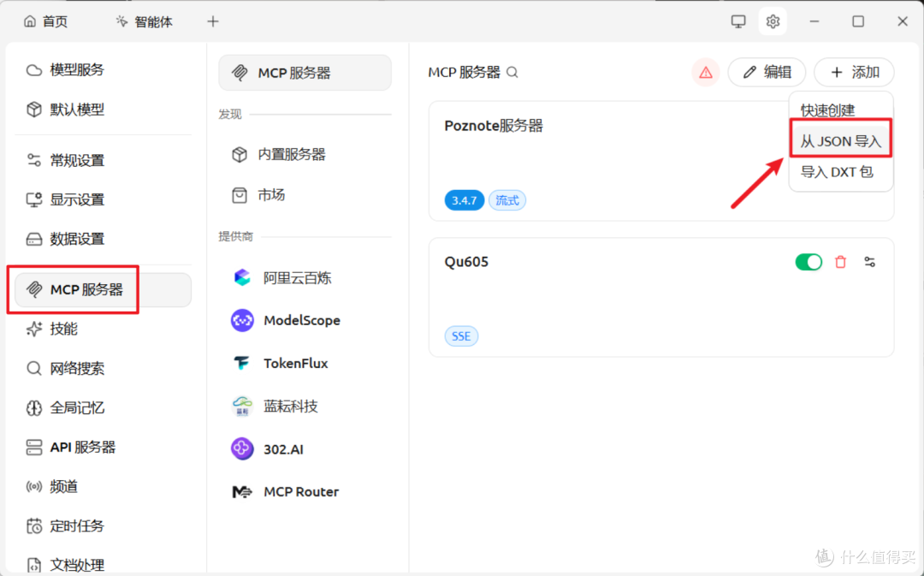Click the search icon beside MCP 服务器 heading
The image size is (924, 576).
click(x=512, y=73)
